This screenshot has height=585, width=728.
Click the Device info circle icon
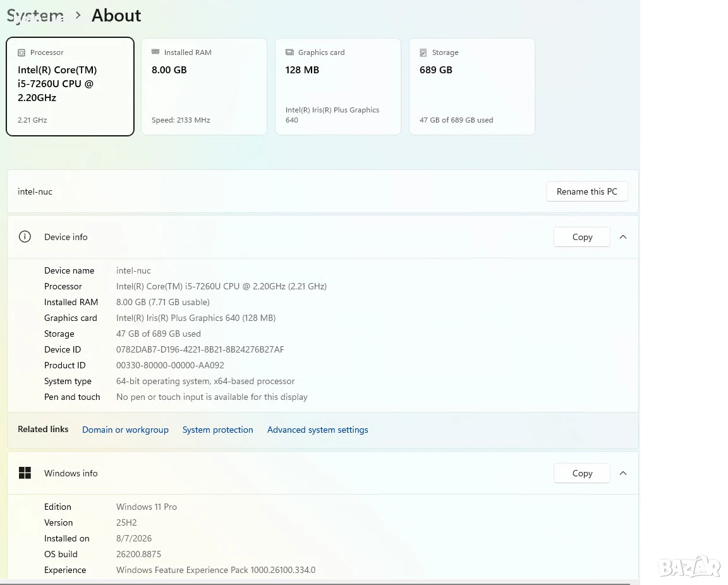tap(25, 237)
